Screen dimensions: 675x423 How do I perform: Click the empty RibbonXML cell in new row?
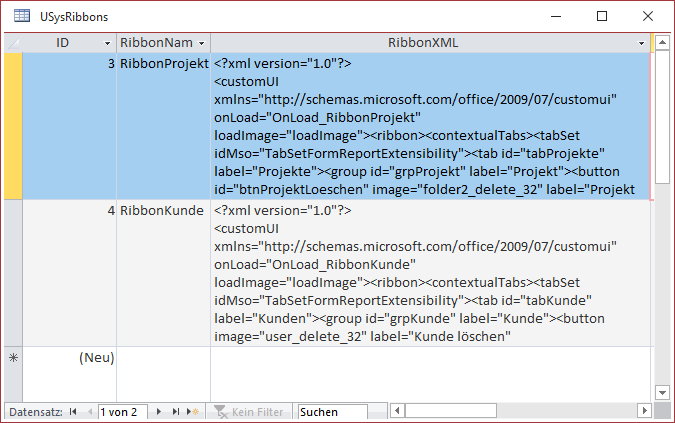click(430, 374)
